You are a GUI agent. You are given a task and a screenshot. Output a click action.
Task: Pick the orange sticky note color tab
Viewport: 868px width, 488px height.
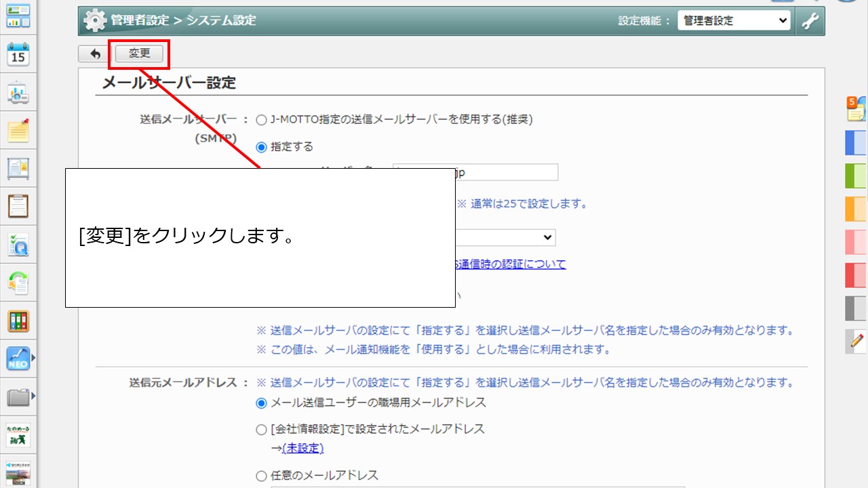point(856,209)
